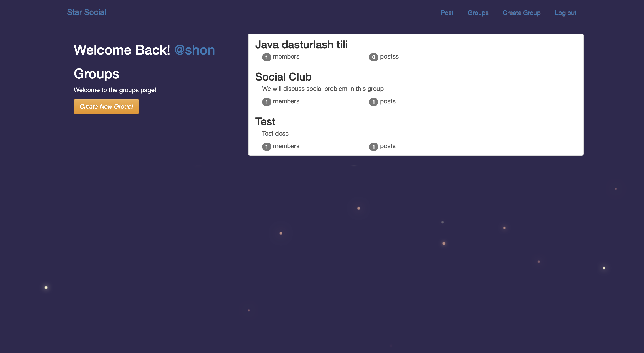Click the Groups heading on left
This screenshot has height=353, width=644.
click(x=96, y=74)
